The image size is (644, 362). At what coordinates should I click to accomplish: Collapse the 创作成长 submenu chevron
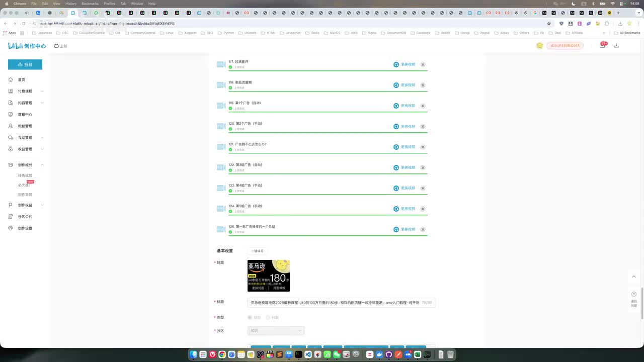pyautogui.click(x=42, y=165)
